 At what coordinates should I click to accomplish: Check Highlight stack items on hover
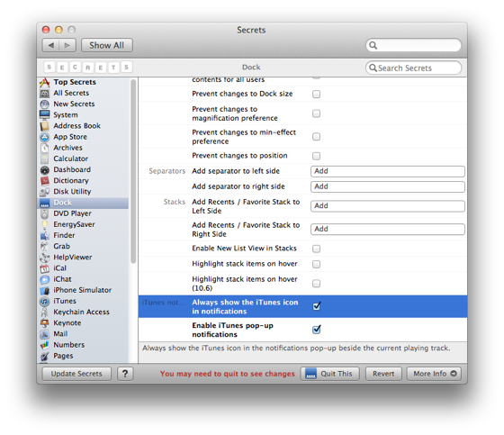pyautogui.click(x=316, y=264)
